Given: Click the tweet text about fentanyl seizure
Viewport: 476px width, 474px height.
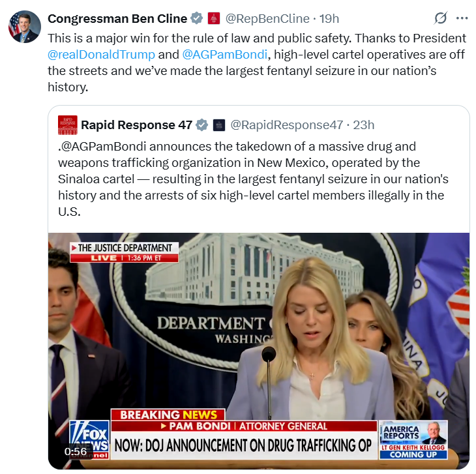Looking at the screenshot, I should click(x=256, y=63).
